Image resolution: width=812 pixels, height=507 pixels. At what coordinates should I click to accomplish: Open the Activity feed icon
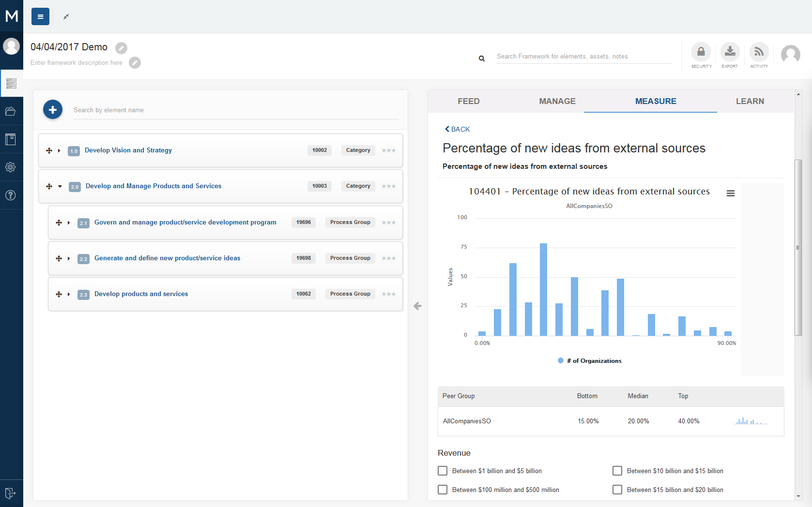(759, 52)
